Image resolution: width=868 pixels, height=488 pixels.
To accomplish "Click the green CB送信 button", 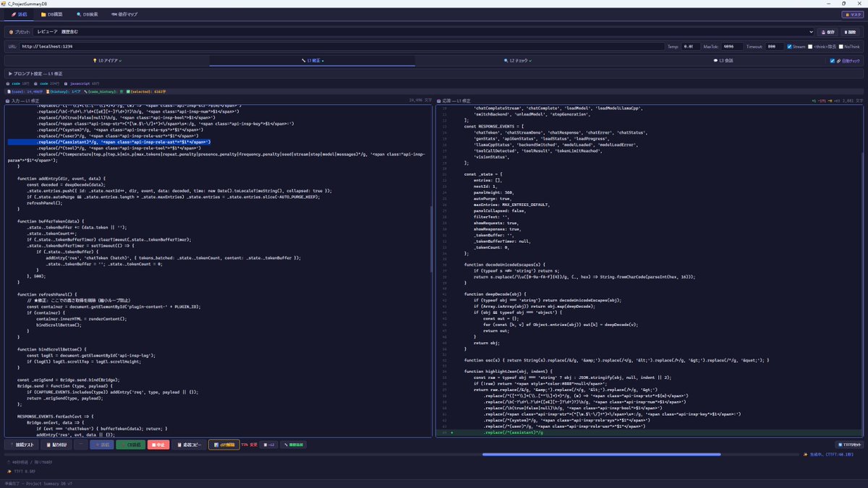I will pyautogui.click(x=130, y=445).
